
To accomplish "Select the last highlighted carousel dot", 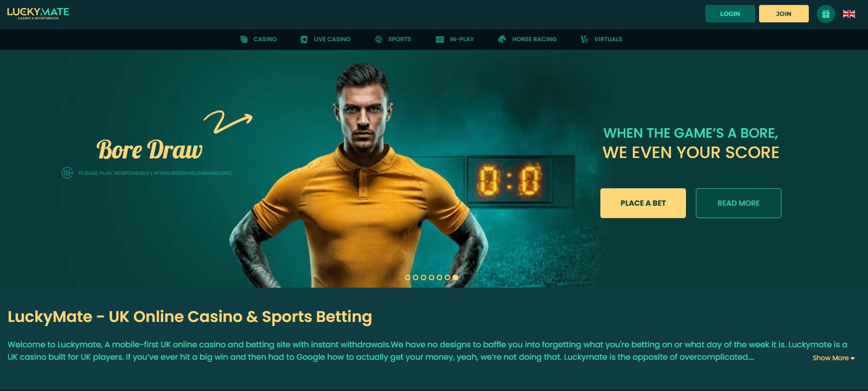I will (x=456, y=278).
